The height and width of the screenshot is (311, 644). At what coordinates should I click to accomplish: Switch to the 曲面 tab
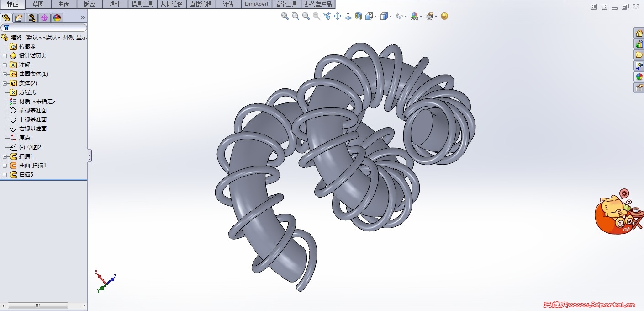tap(64, 4)
